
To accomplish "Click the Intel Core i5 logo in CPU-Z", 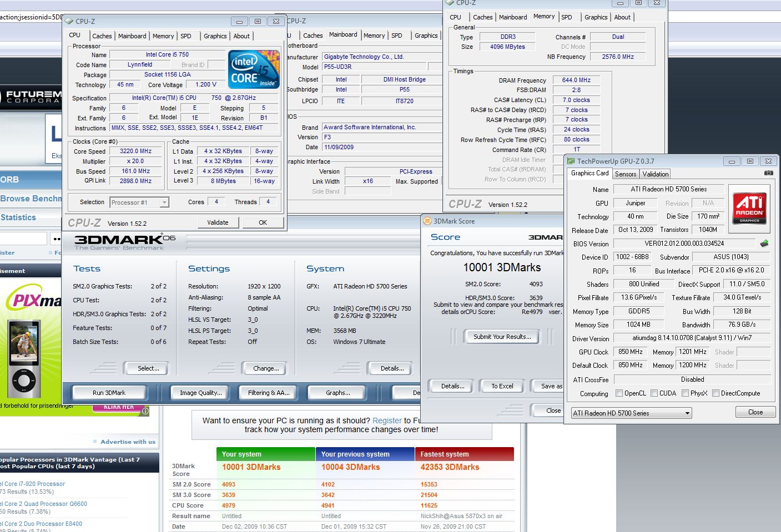I will tap(254, 69).
